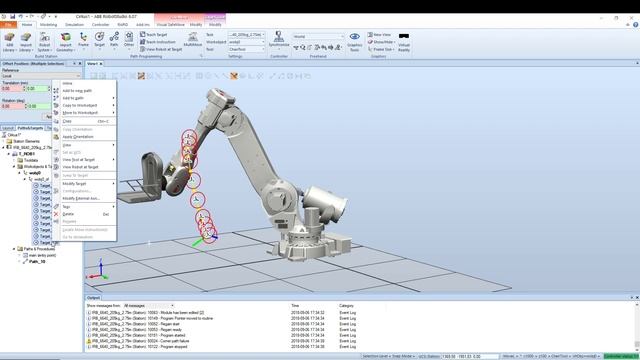
Task: Collapse the wobj0 tree node
Action: (19, 173)
